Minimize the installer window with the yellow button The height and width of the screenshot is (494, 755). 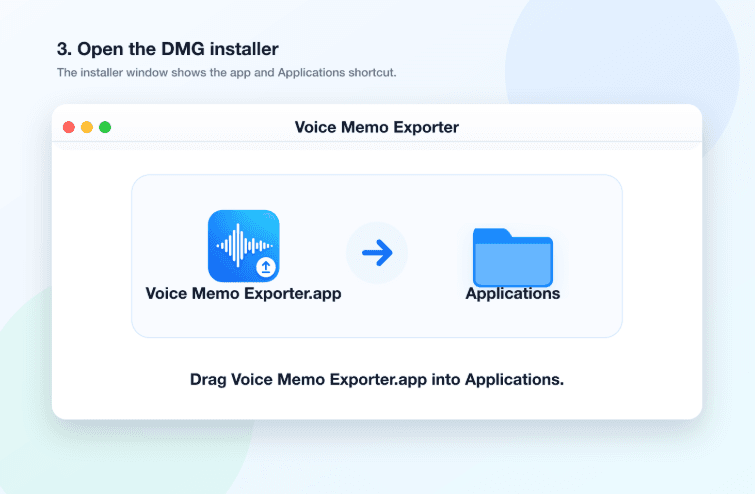point(87,127)
